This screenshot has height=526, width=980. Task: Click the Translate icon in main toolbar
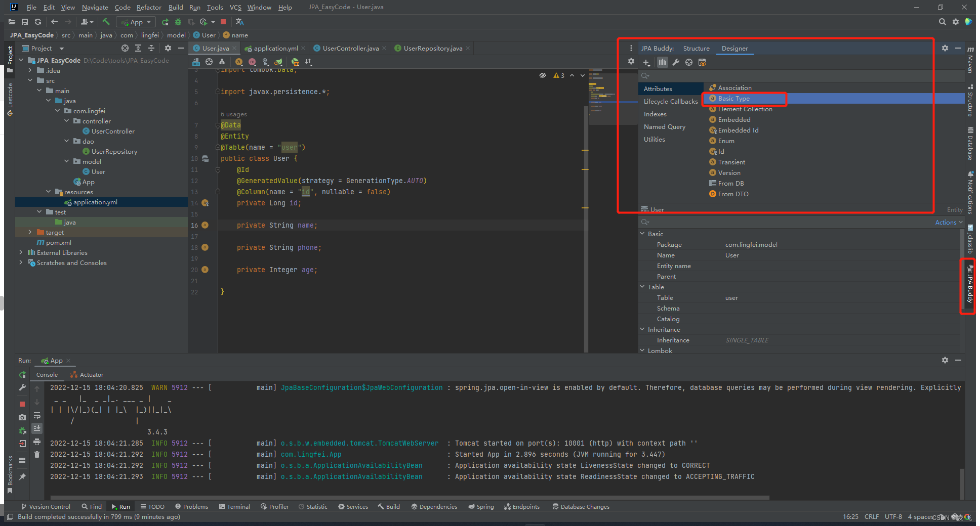point(240,22)
